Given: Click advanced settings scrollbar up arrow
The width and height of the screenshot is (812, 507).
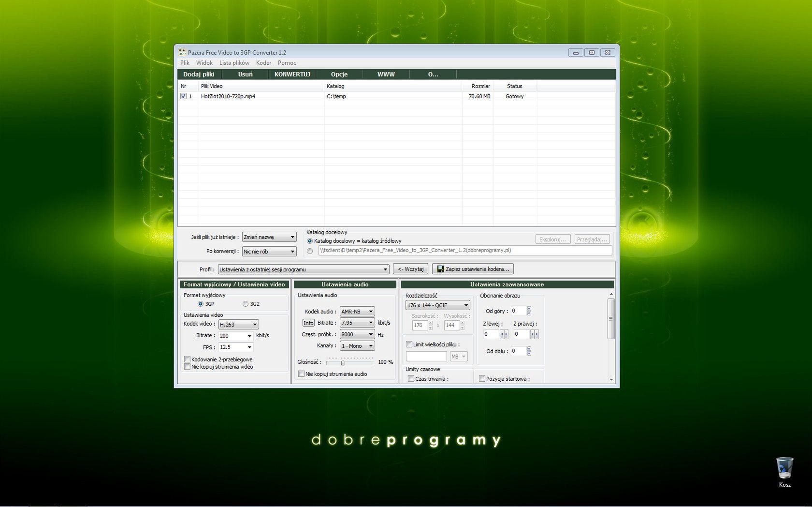Looking at the screenshot, I should [611, 294].
